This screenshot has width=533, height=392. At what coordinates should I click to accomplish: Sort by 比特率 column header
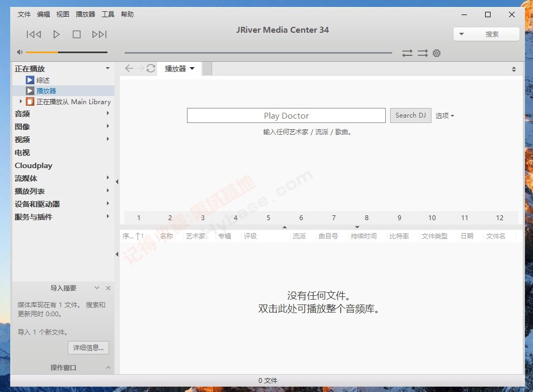(399, 236)
